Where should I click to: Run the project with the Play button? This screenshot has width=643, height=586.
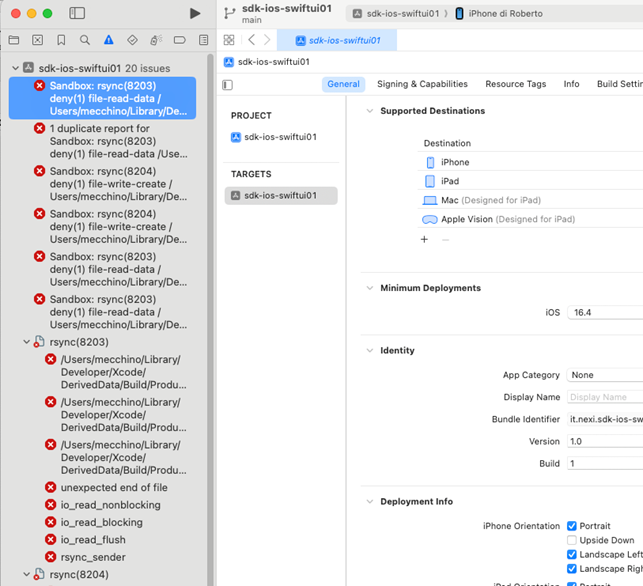pyautogui.click(x=195, y=14)
